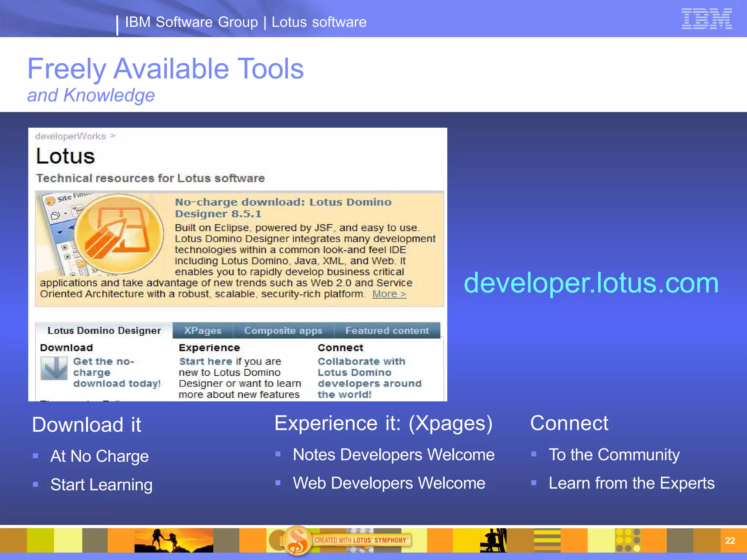Click the 'Start here' link

[x=206, y=361]
